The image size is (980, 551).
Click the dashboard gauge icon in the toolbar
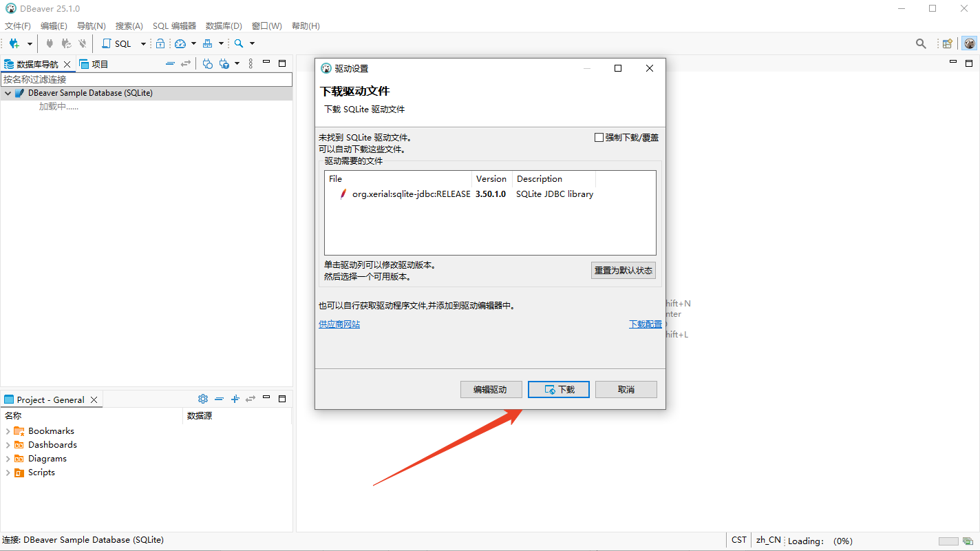pyautogui.click(x=180, y=43)
